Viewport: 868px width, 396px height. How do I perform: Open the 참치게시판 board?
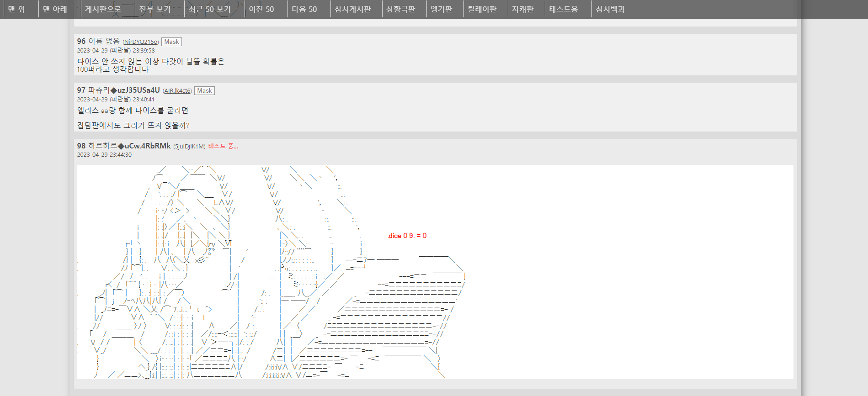click(x=352, y=9)
